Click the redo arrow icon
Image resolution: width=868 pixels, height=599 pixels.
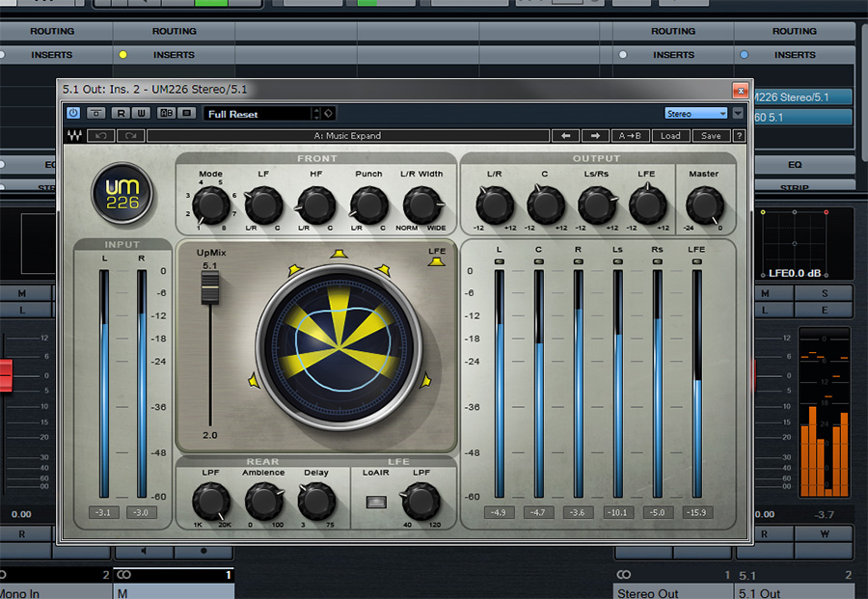coord(128,136)
